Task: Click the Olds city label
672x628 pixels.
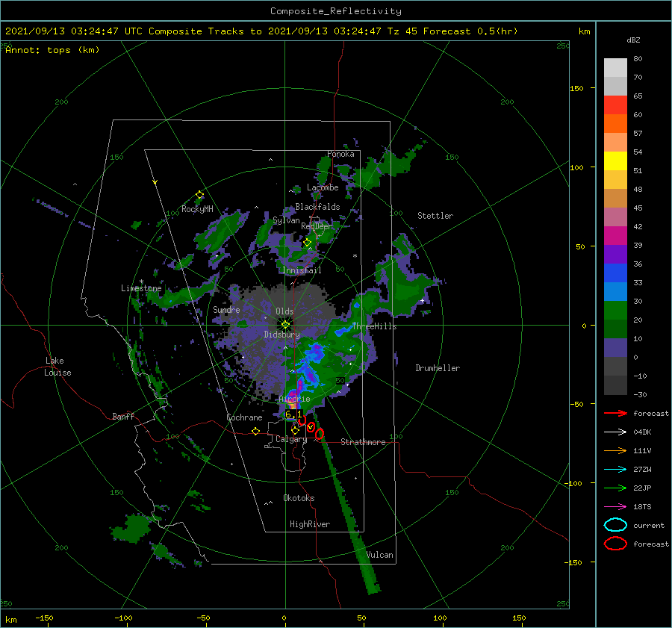Action: pyautogui.click(x=284, y=311)
